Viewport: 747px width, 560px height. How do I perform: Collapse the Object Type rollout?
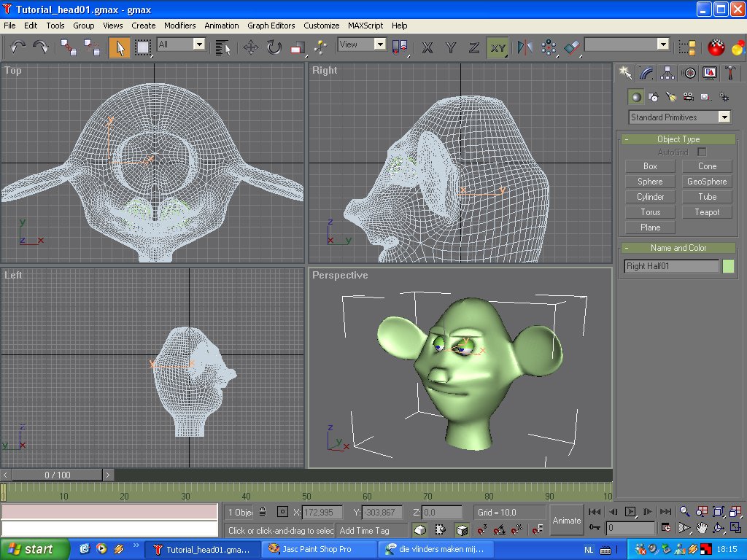(678, 139)
